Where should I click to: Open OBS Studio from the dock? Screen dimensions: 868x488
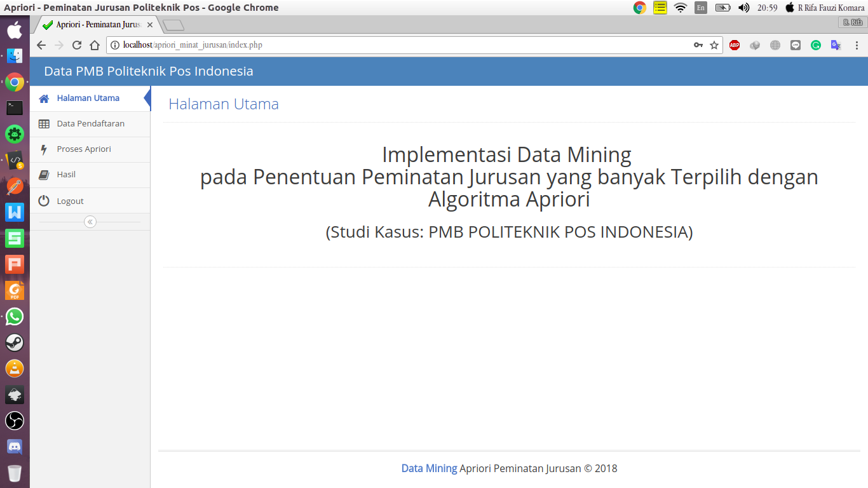coord(15,421)
